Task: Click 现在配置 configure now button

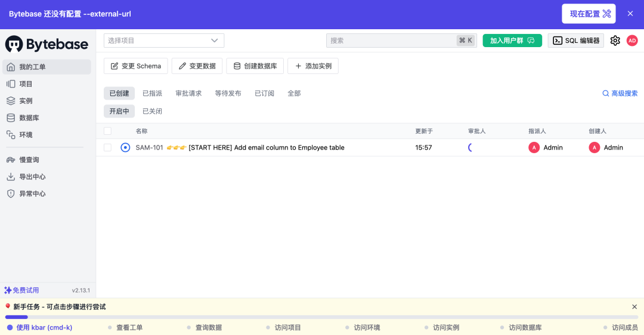Action: point(589,14)
